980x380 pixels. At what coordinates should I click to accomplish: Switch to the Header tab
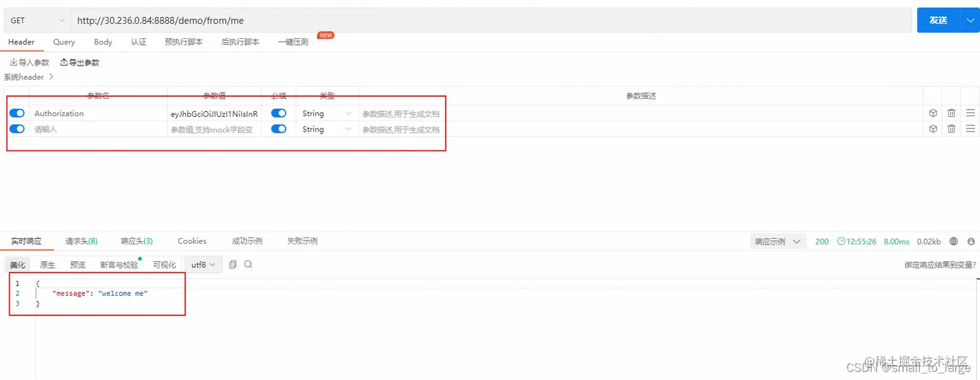pos(21,42)
